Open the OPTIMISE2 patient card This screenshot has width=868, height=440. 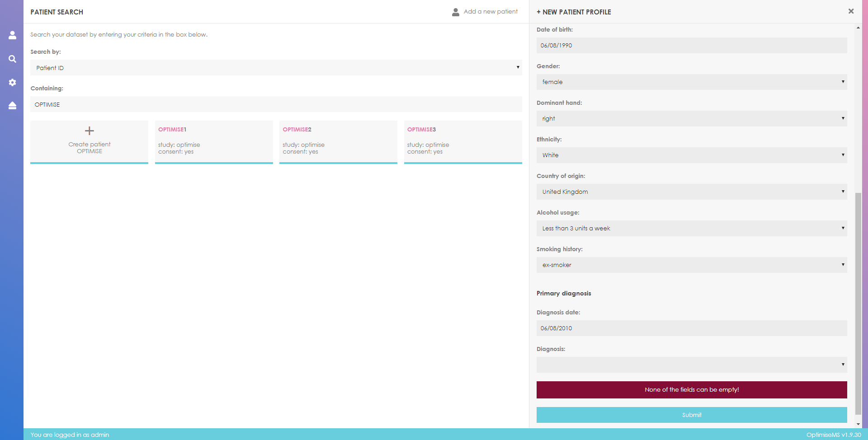[x=338, y=142]
